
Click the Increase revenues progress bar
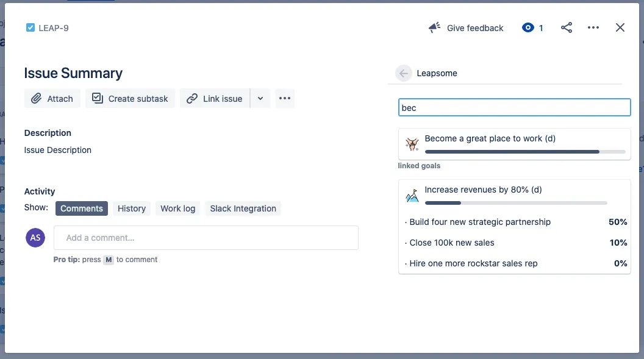[516, 203]
